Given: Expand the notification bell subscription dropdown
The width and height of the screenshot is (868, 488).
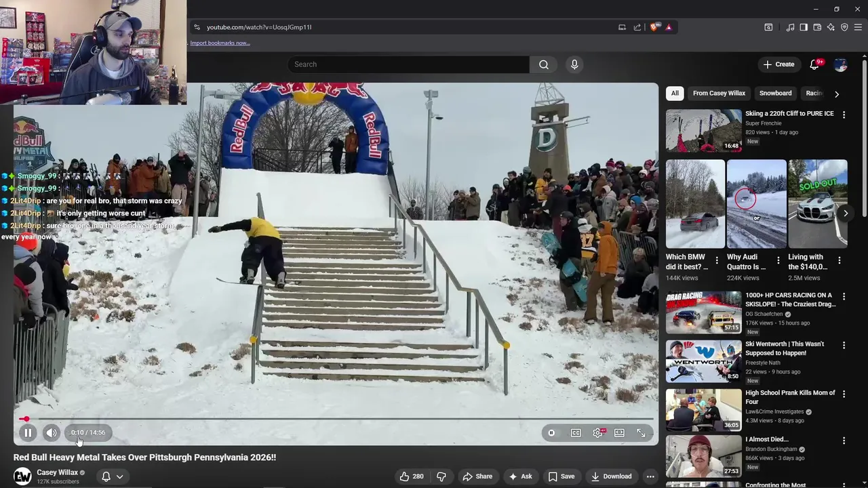Looking at the screenshot, I should [112, 476].
